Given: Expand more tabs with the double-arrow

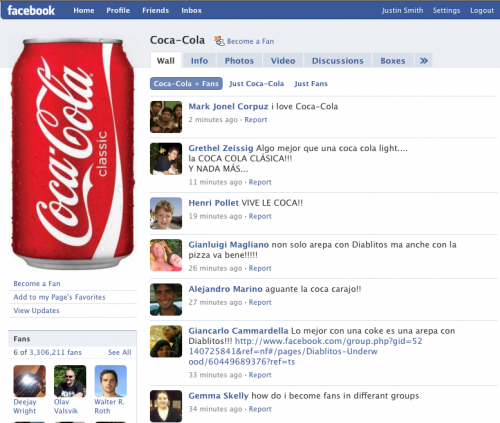Looking at the screenshot, I should click(x=424, y=61).
